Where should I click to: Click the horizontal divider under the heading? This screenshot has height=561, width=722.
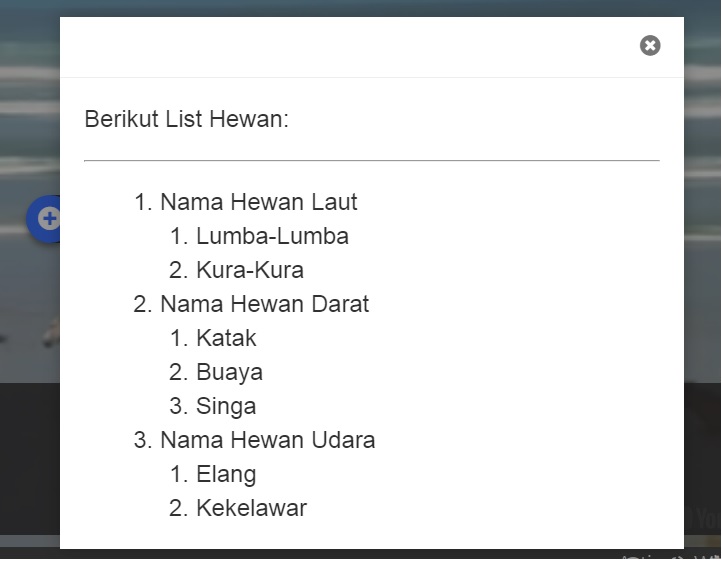(372, 160)
